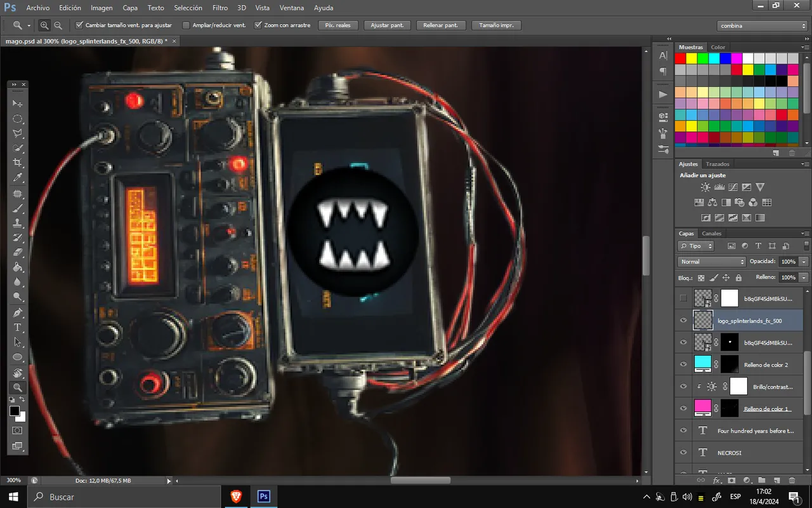Select the Horizontal Type tool
812x508 pixels.
[18, 328]
